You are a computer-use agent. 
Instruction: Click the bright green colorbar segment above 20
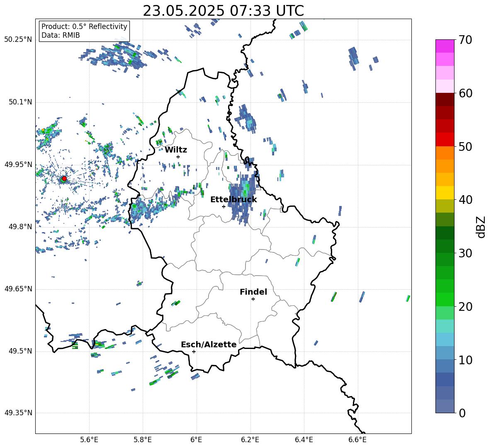pos(445,299)
